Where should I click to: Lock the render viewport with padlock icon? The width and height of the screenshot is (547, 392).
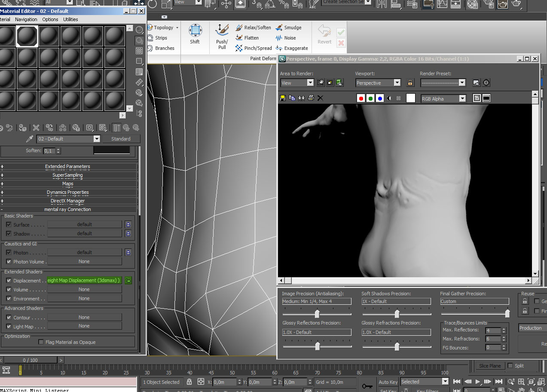click(410, 83)
